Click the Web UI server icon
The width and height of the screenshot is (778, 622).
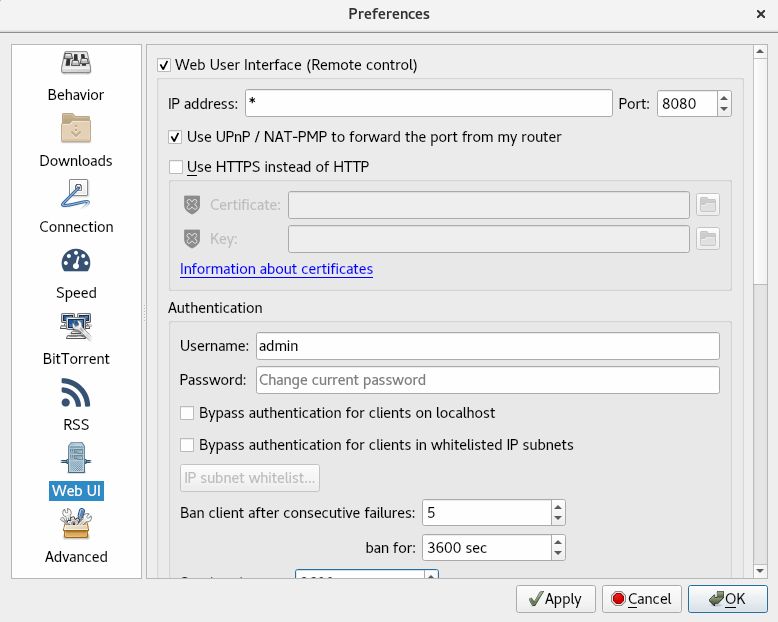pyautogui.click(x=76, y=458)
